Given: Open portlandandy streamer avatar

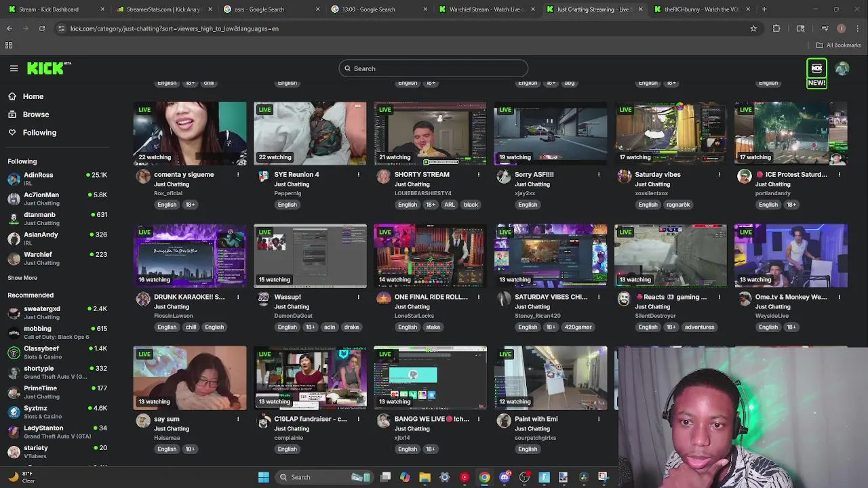Looking at the screenshot, I should pos(745,176).
